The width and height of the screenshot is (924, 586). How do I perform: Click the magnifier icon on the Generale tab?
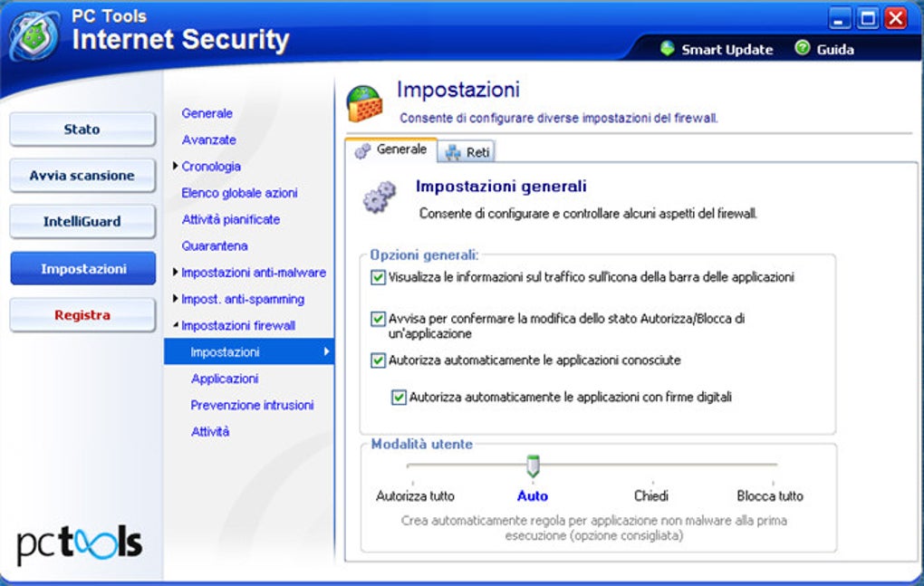tap(362, 149)
